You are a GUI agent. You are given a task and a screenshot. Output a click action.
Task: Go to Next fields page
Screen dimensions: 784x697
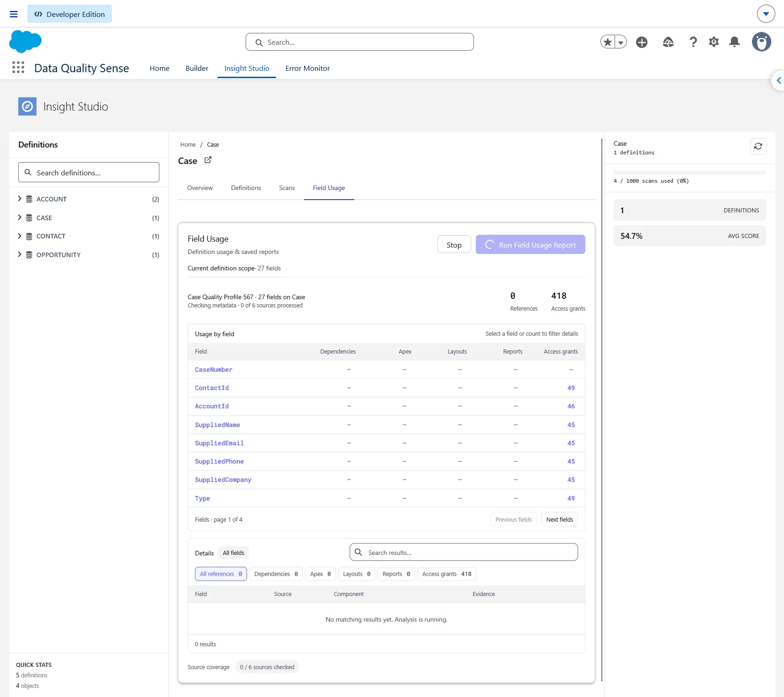[559, 519]
